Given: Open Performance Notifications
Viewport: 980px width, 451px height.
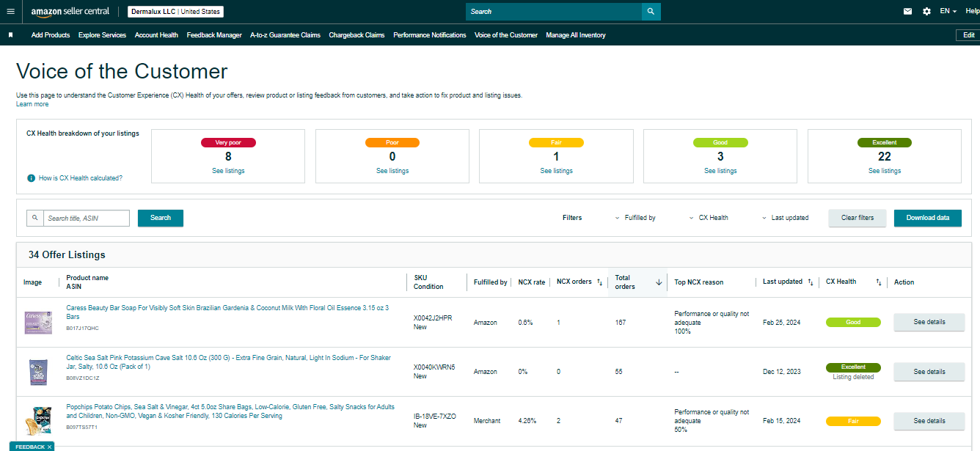Looking at the screenshot, I should [x=430, y=35].
